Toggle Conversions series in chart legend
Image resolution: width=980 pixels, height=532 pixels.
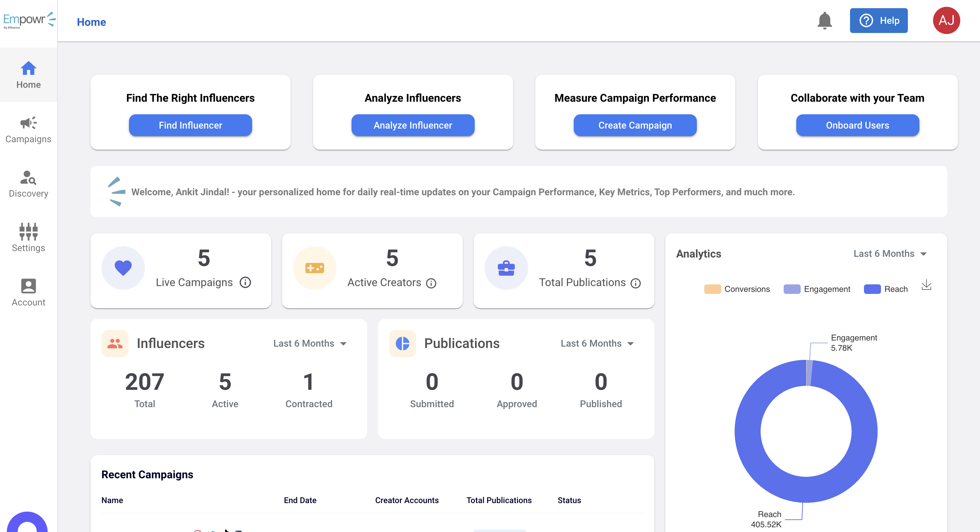tap(737, 289)
